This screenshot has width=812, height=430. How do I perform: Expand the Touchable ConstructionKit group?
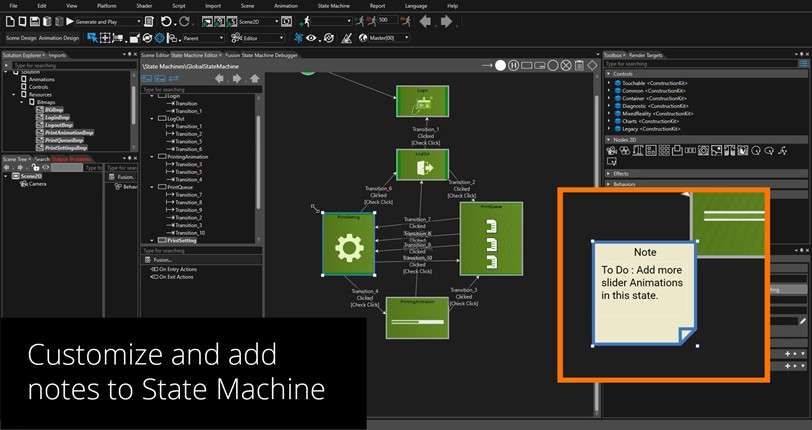pyautogui.click(x=608, y=85)
